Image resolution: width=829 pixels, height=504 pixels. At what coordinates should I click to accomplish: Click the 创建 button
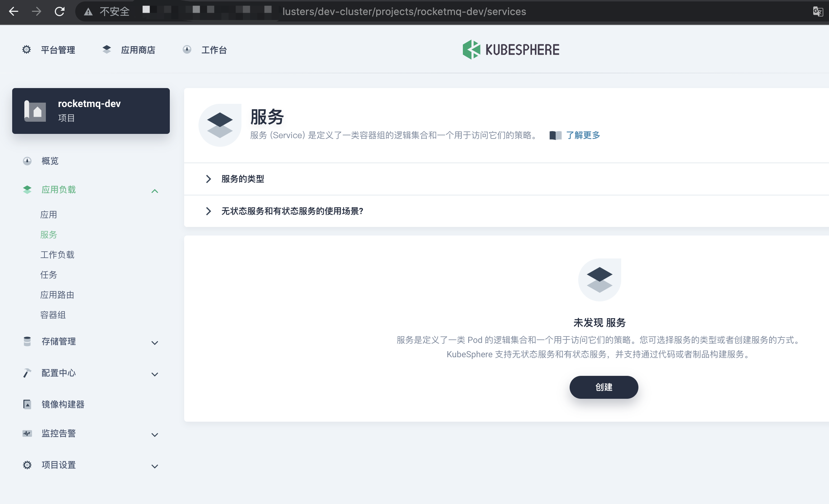(604, 387)
